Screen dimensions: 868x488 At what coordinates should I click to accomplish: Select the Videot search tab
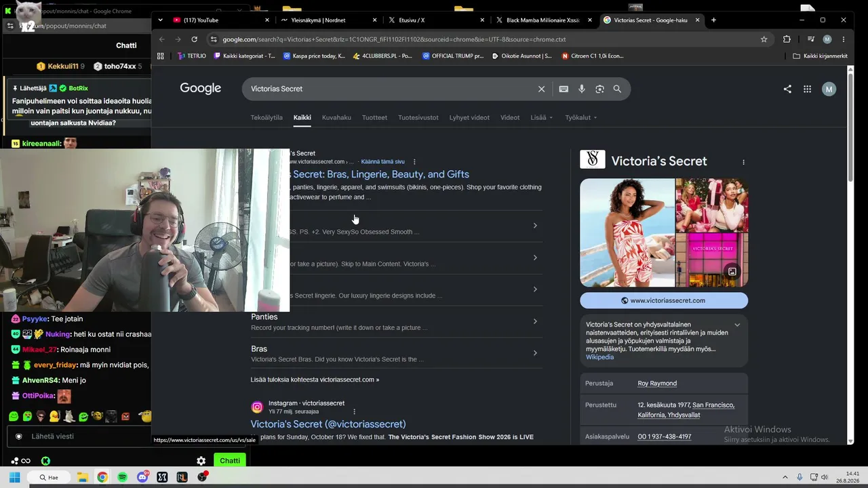coord(510,117)
